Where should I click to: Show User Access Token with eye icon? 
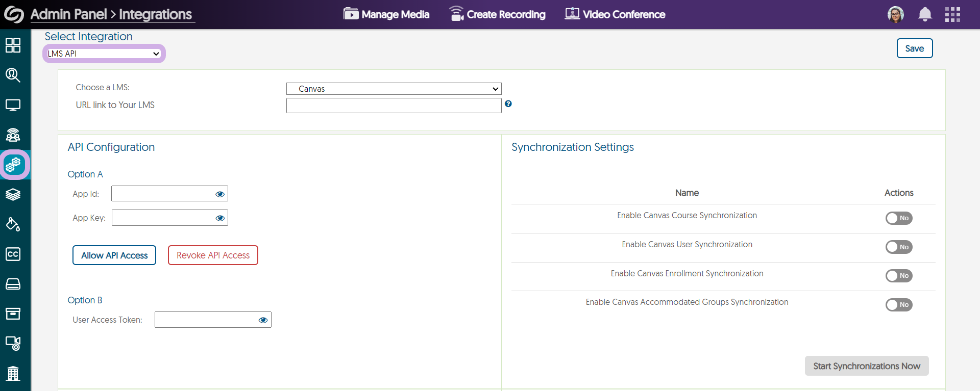[263, 320]
